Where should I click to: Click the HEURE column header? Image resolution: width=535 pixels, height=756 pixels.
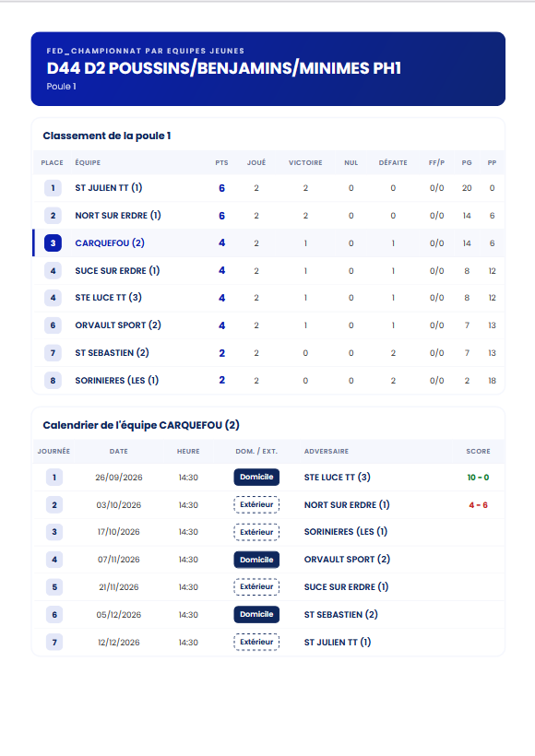tap(188, 451)
